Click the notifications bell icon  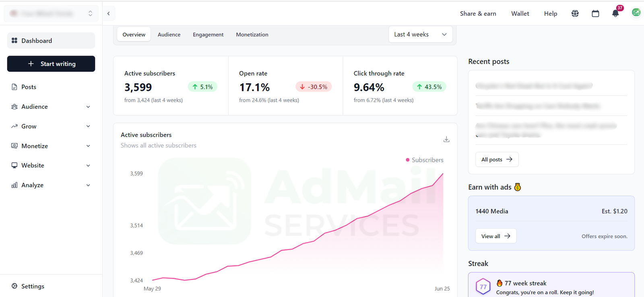(615, 14)
